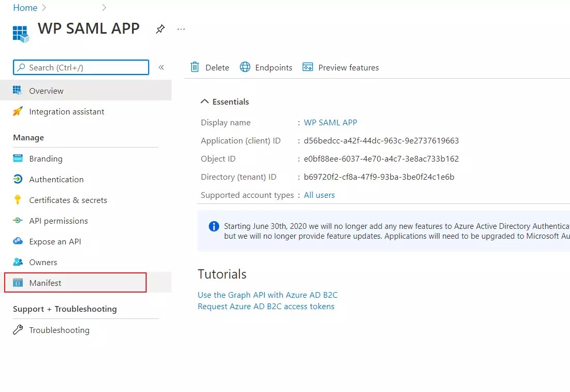The width and height of the screenshot is (570, 392).
Task: Collapse the Essentials section
Action: (224, 101)
